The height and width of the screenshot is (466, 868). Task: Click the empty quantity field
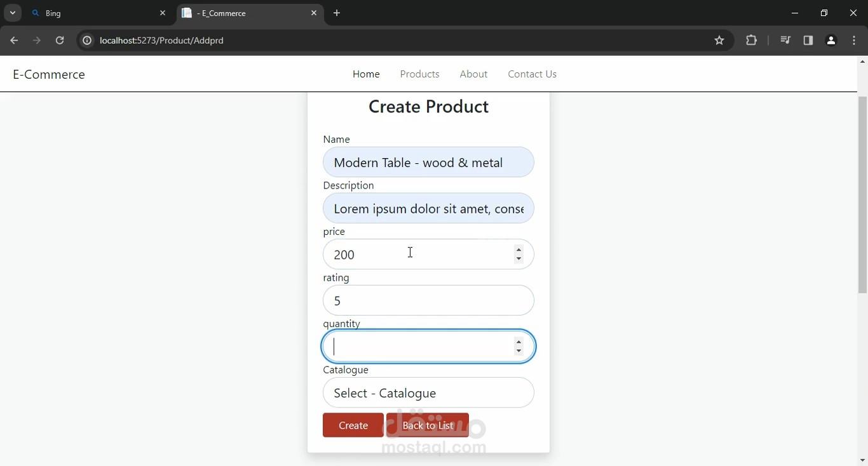(x=428, y=347)
